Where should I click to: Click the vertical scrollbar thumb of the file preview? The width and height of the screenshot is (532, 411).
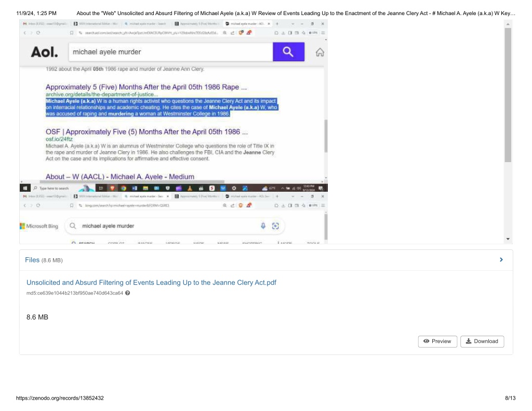508,95
